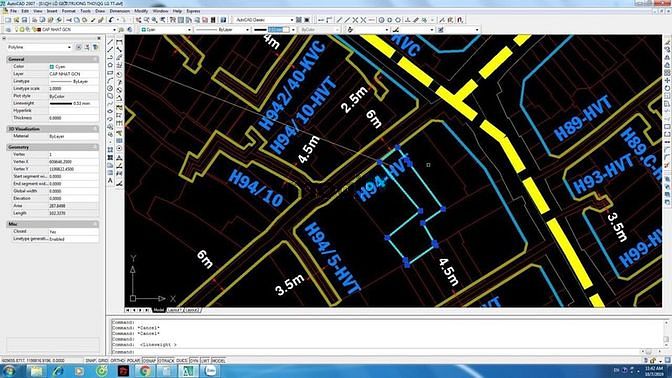
Task: Click the Windows Start button
Action: coord(9,371)
